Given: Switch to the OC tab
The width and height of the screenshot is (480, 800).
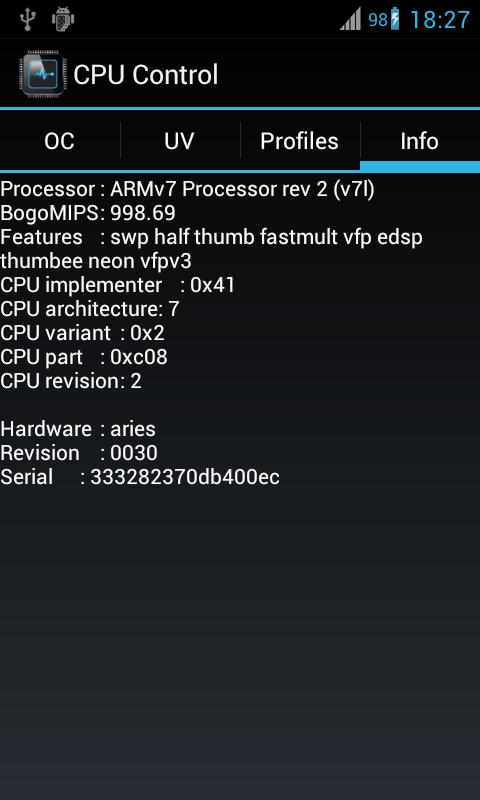Looking at the screenshot, I should point(60,141).
